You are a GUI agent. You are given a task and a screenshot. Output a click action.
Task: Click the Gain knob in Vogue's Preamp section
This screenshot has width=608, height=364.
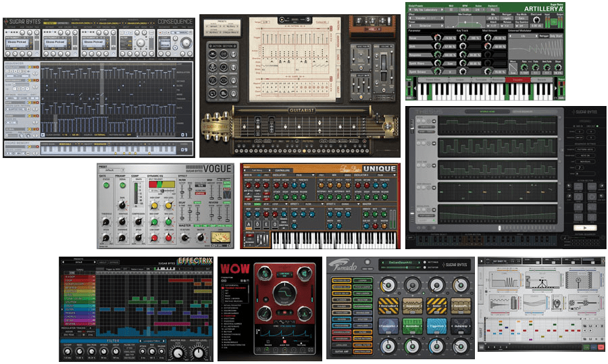coord(122,205)
